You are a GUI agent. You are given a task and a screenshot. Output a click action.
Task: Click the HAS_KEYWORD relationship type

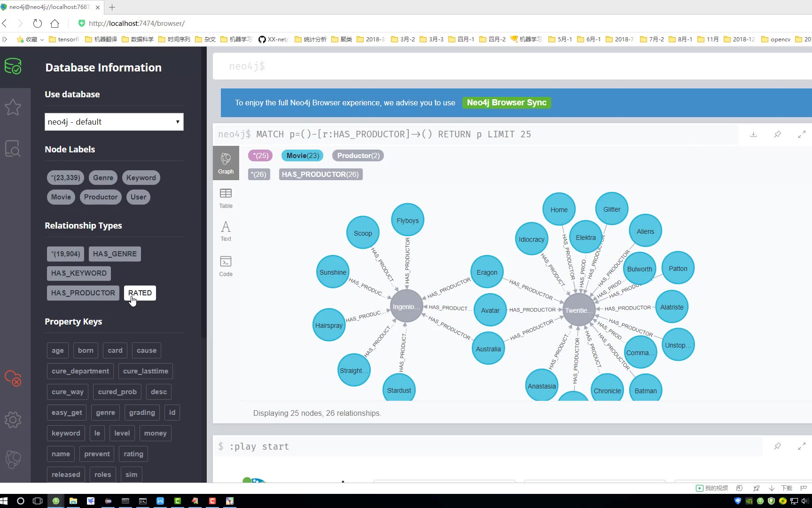tap(79, 273)
